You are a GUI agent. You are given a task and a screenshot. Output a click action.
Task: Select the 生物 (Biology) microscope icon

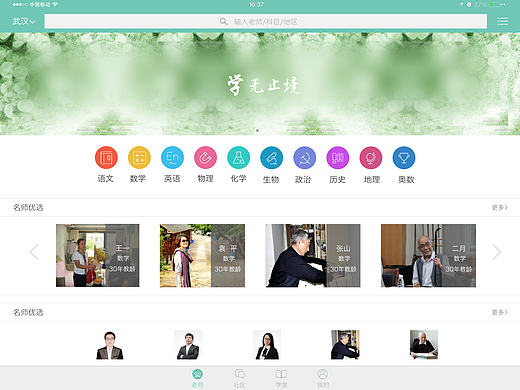click(x=271, y=157)
